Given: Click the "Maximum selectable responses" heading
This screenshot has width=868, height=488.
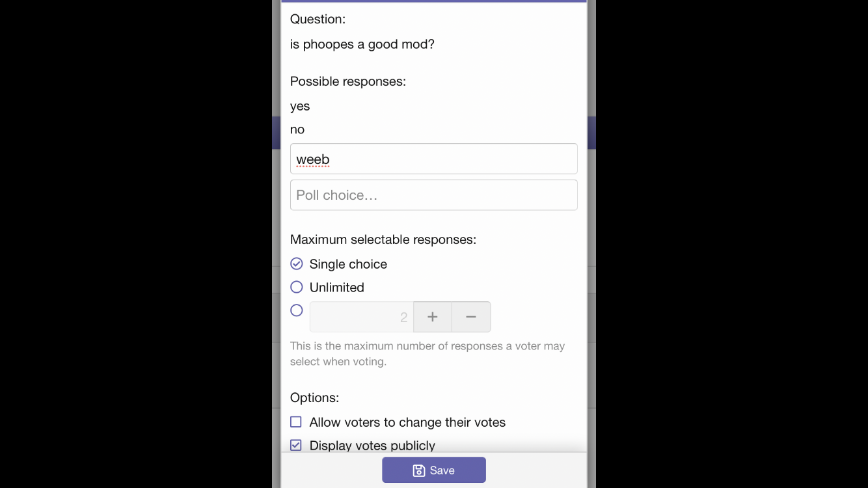Looking at the screenshot, I should 383,239.
